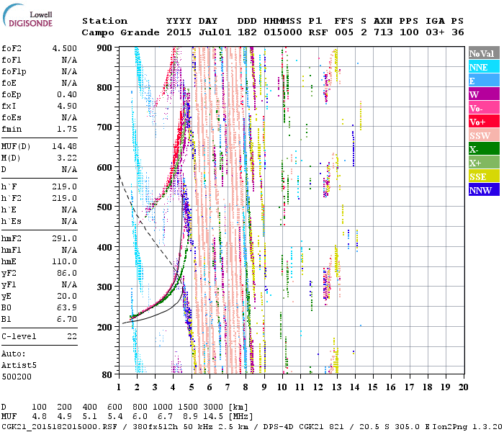Click the foF2 value 4.500
504x432 pixels.
65,48
